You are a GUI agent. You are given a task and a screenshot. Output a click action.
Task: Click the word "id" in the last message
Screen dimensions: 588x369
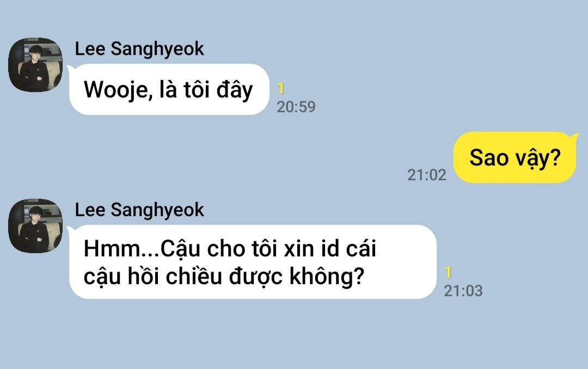tap(330, 249)
